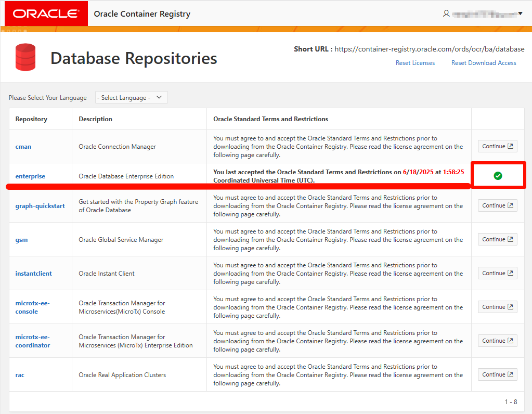Click Continue for graph-quickstart row
This screenshot has width=532, height=414.
[x=497, y=205]
